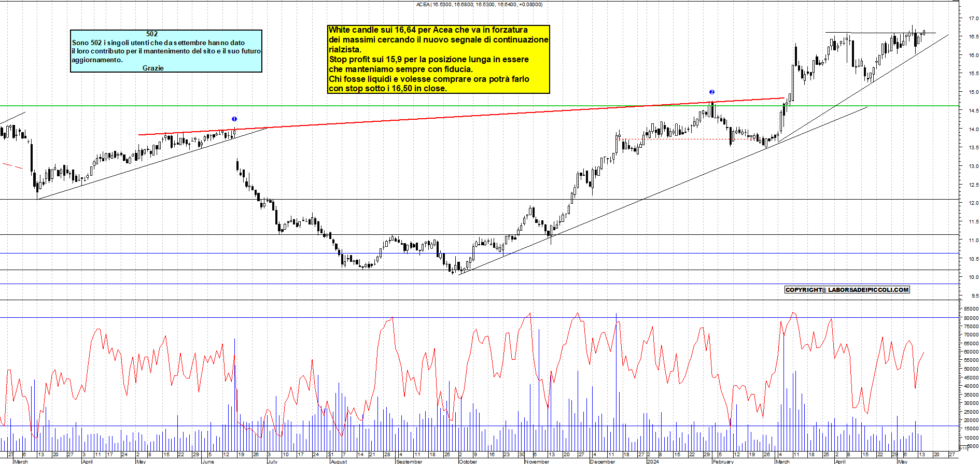
Task: Click the September label on date axis
Action: (x=409, y=461)
